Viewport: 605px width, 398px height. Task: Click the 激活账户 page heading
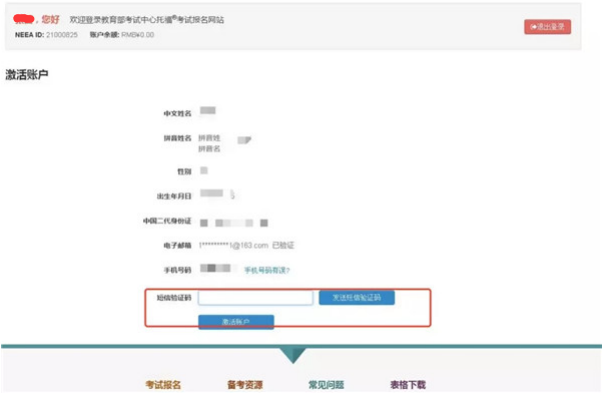pos(27,74)
